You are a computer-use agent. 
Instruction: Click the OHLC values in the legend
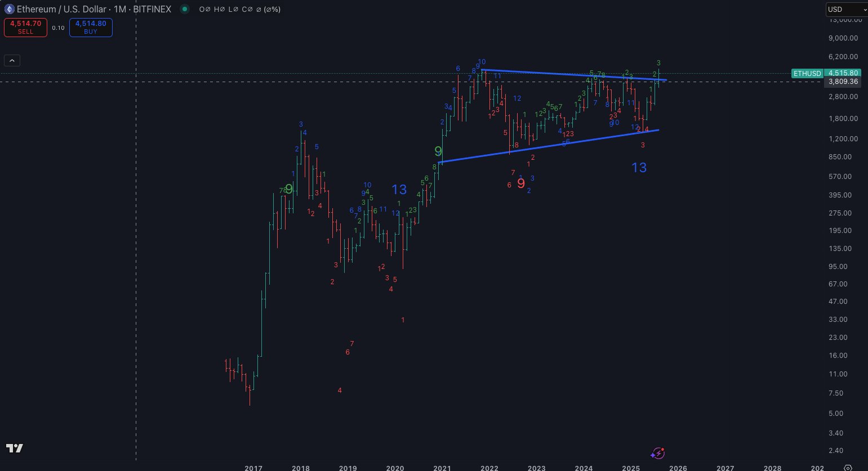click(239, 10)
